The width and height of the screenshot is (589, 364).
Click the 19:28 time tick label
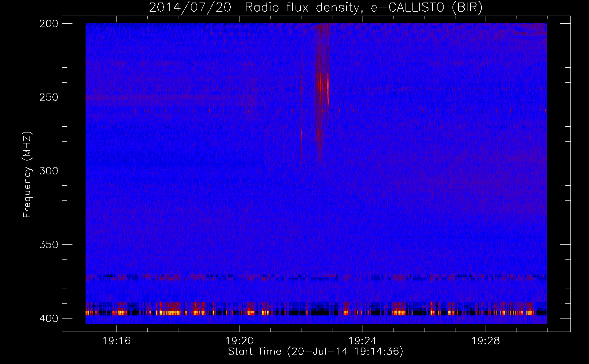[486, 341]
